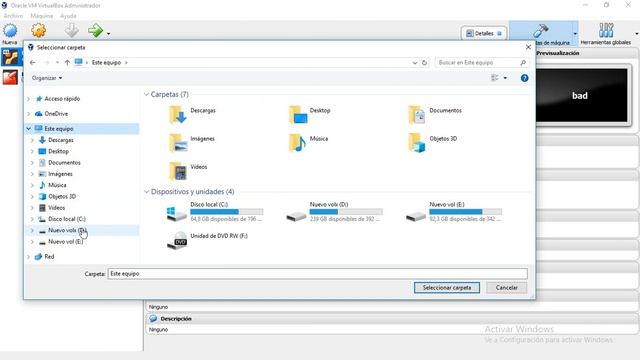Viewport: 640px width, 360px height.
Task: Select the Descargas folder icon in main pane
Action: [x=178, y=115]
